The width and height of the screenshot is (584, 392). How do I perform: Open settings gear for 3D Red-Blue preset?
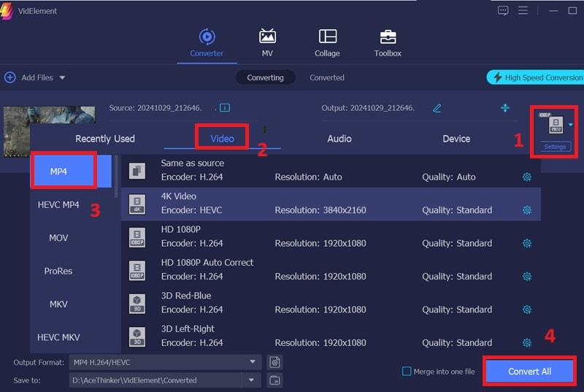click(526, 310)
